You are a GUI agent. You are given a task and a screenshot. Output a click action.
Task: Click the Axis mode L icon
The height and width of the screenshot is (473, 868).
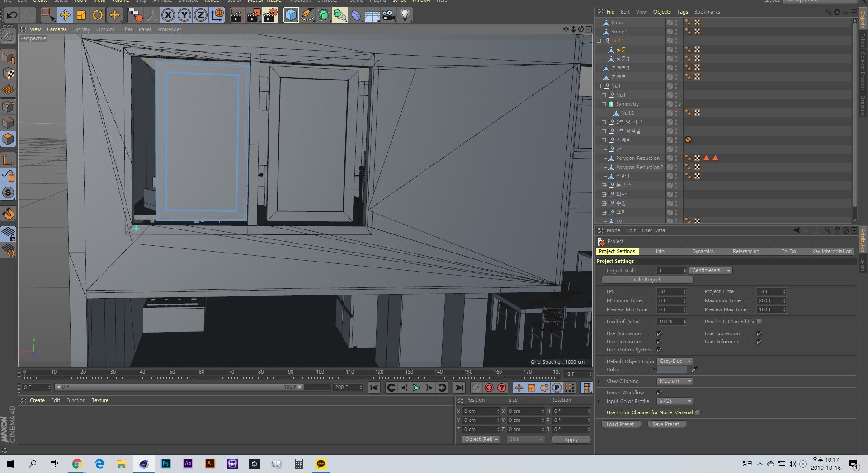tap(8, 159)
